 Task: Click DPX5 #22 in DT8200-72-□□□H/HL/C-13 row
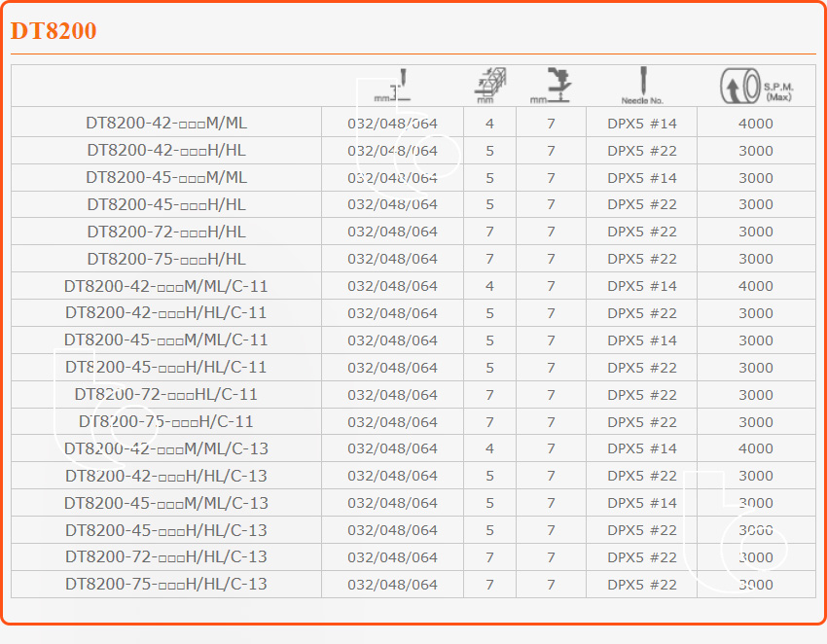coord(642,557)
